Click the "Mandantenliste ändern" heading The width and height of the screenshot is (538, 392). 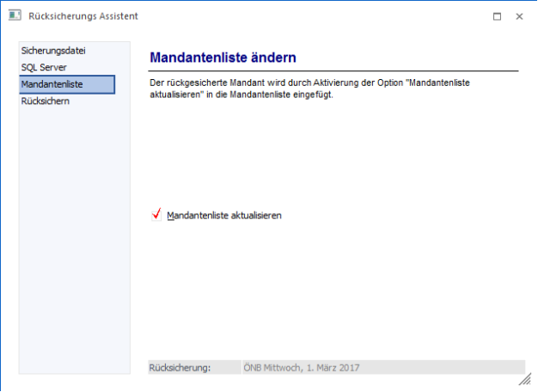223,58
